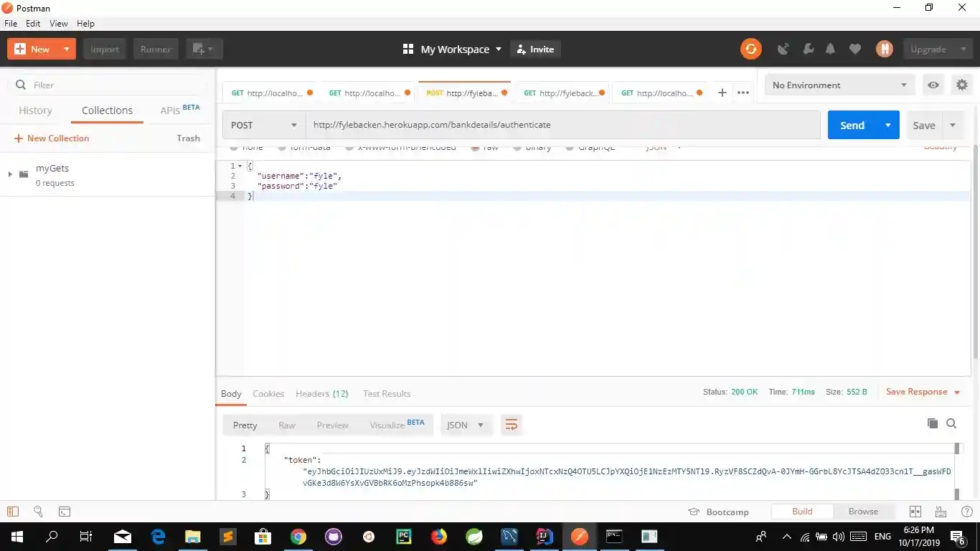Create a New Collection
The image size is (980, 551).
pyautogui.click(x=52, y=138)
